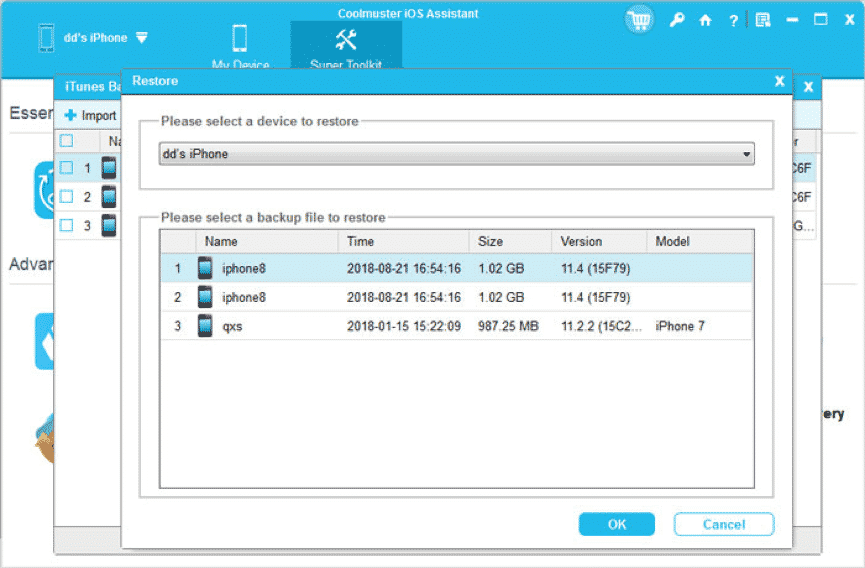Toggle the select-all checkbox in header
The height and width of the screenshot is (568, 865).
(66, 141)
